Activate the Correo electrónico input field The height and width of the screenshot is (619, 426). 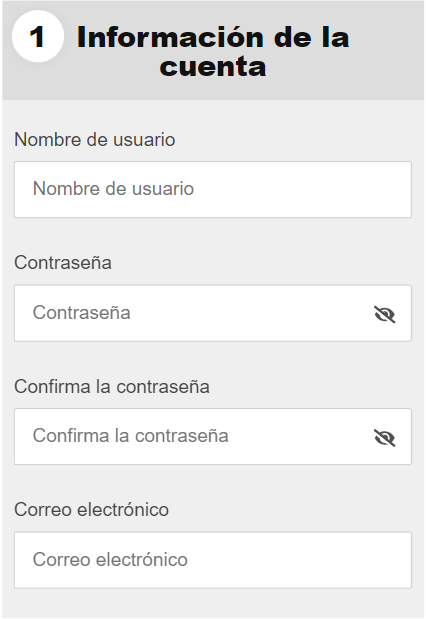tap(213, 560)
